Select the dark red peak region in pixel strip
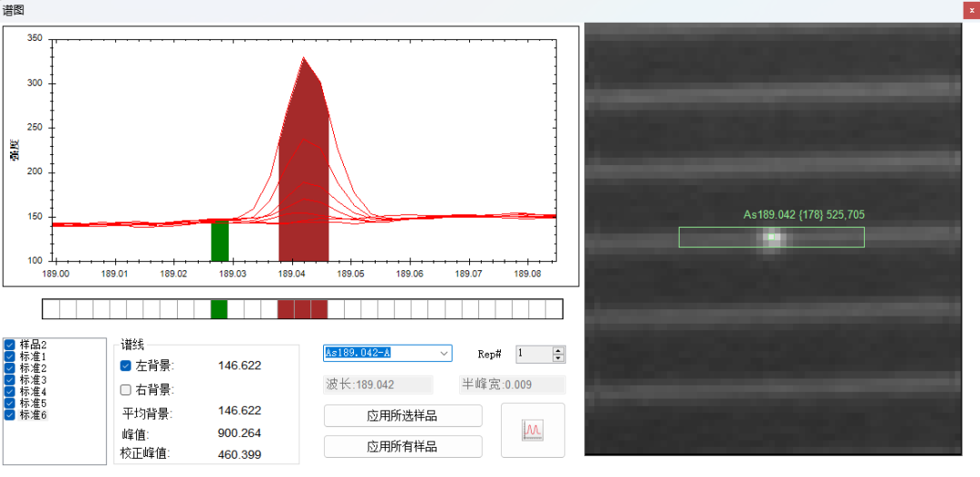980x477 pixels. tap(302, 309)
